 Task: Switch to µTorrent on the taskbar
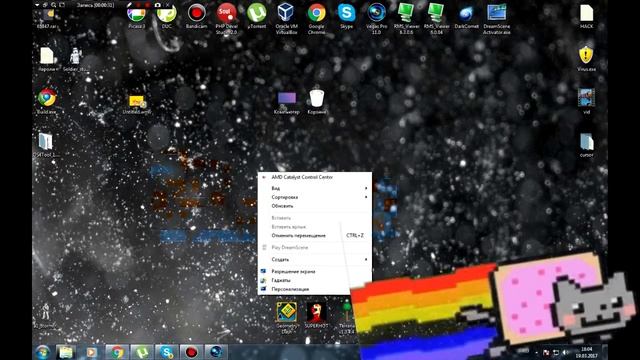[142, 352]
